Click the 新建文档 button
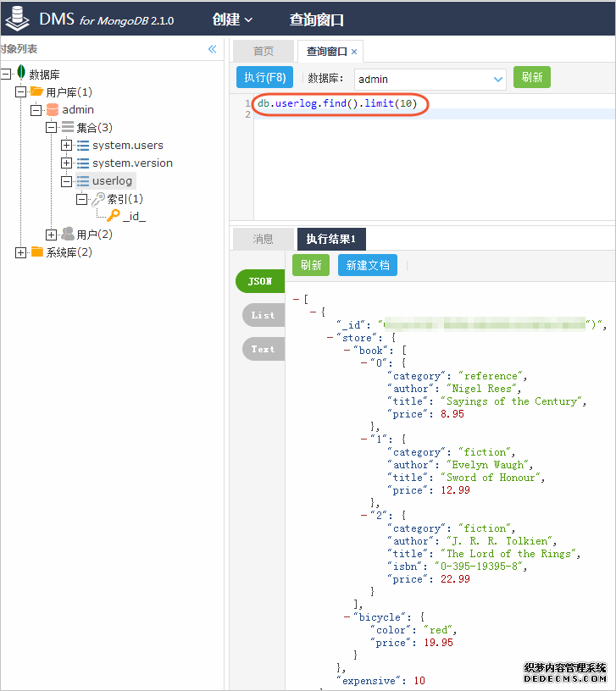616x691 pixels. click(367, 265)
